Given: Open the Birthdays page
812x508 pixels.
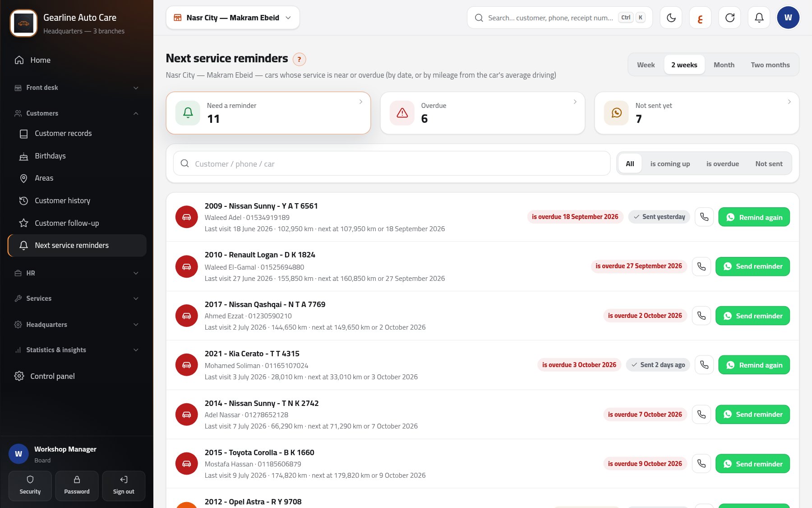Looking at the screenshot, I should [77, 156].
